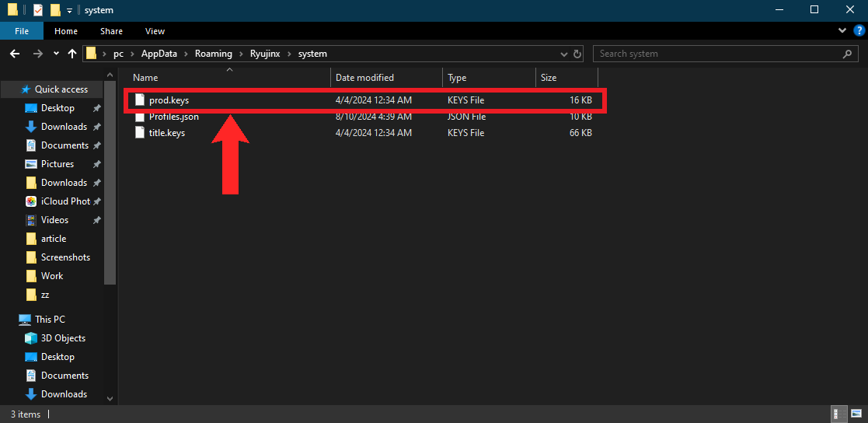Collapse the This PC tree node

pos(9,320)
